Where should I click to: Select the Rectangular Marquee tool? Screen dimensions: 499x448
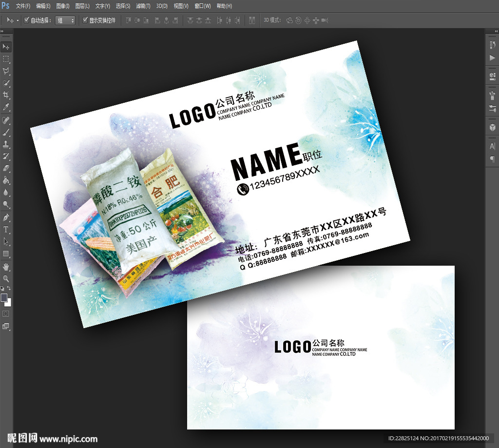click(6, 59)
